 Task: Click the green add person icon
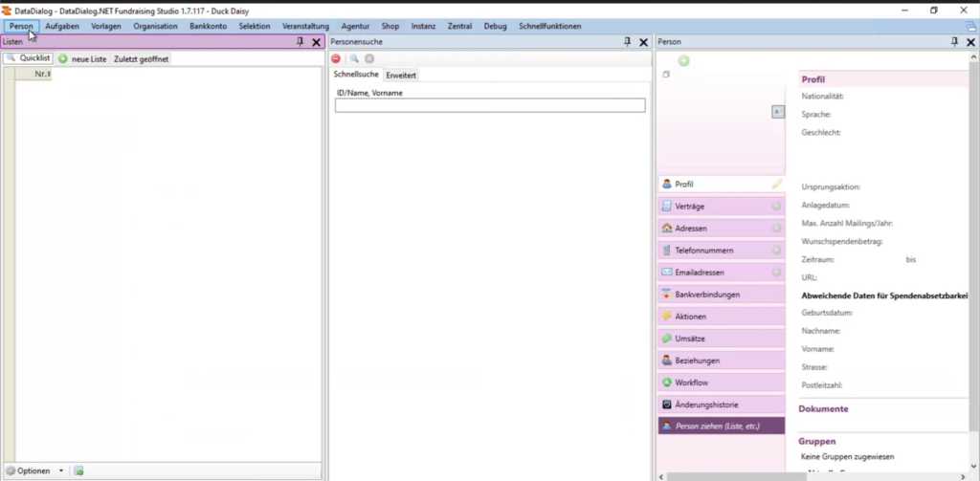click(x=683, y=60)
